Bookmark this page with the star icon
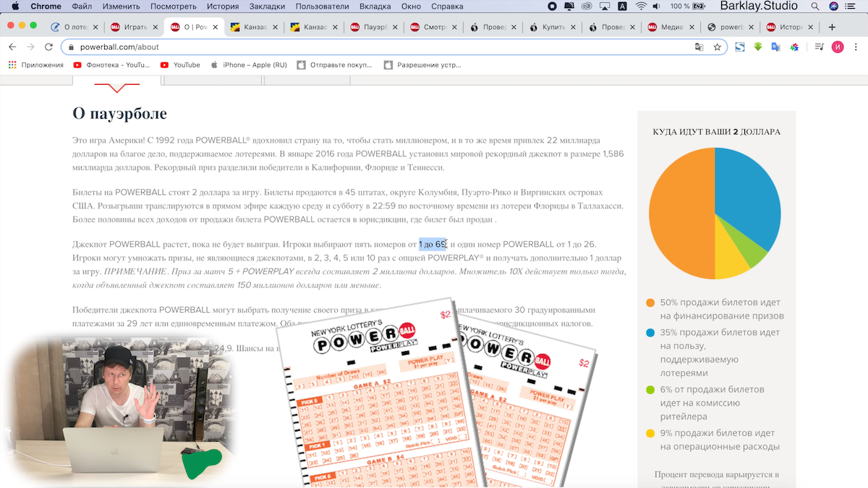 [717, 47]
